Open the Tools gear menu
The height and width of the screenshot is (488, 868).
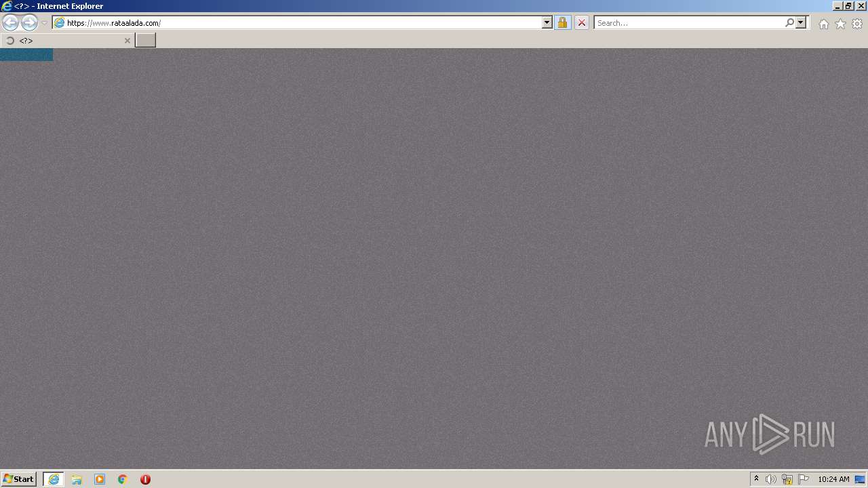857,24
